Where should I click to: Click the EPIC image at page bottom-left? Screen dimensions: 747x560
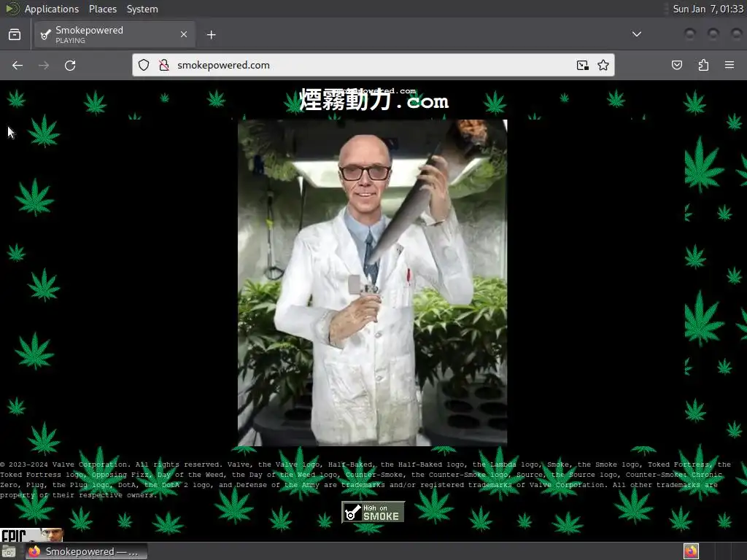[31, 534]
